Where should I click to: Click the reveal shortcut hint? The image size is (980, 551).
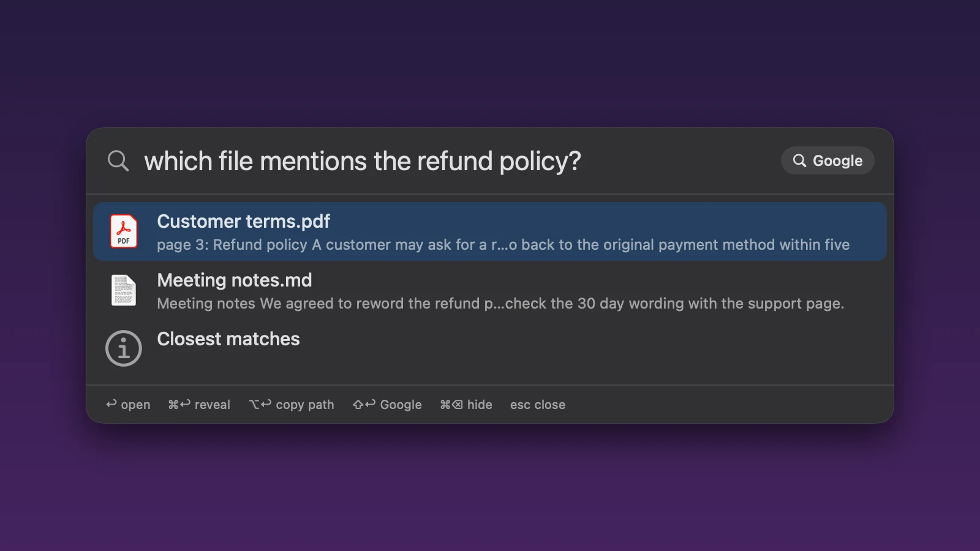199,405
